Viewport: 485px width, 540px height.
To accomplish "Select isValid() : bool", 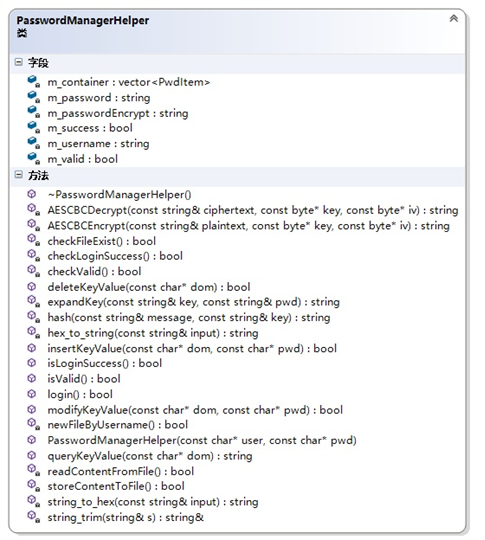I will [84, 379].
